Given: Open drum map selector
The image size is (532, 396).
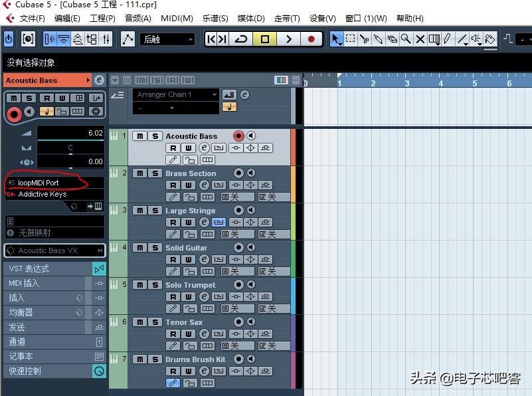Looking at the screenshot, I should pyautogui.click(x=54, y=233).
